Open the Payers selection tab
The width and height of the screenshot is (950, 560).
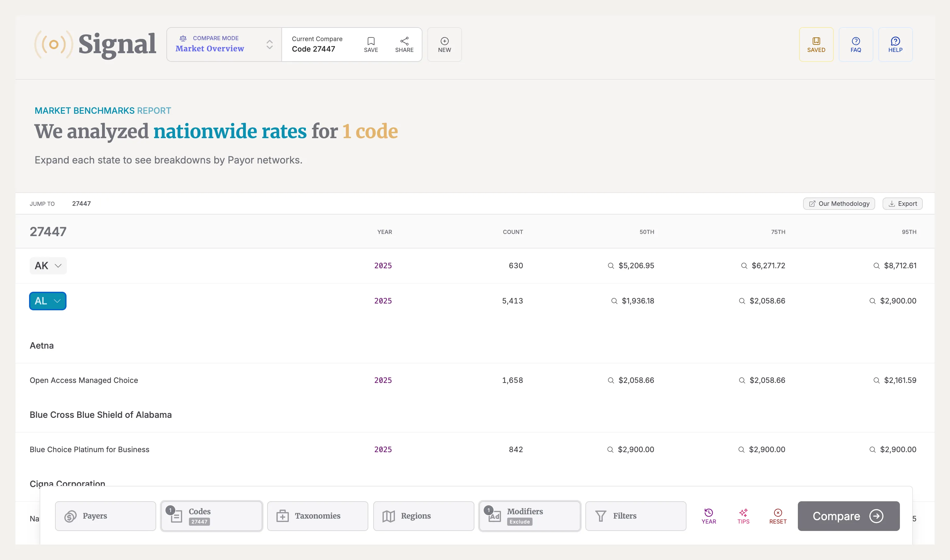[x=105, y=516]
